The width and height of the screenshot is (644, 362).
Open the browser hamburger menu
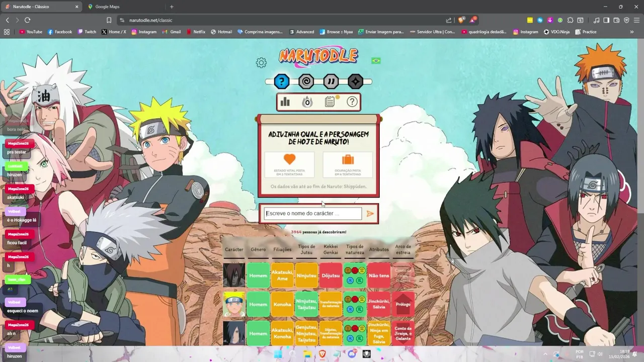point(637,20)
